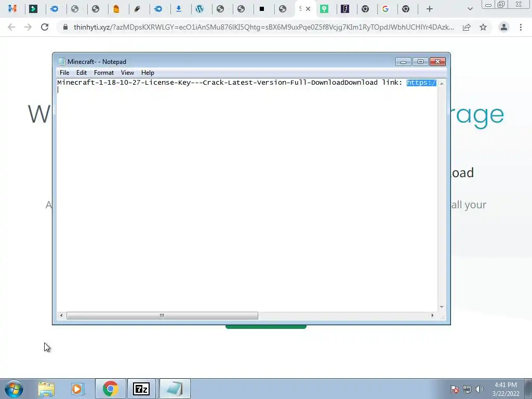Click the Notepad scroll right arrow

click(x=432, y=315)
